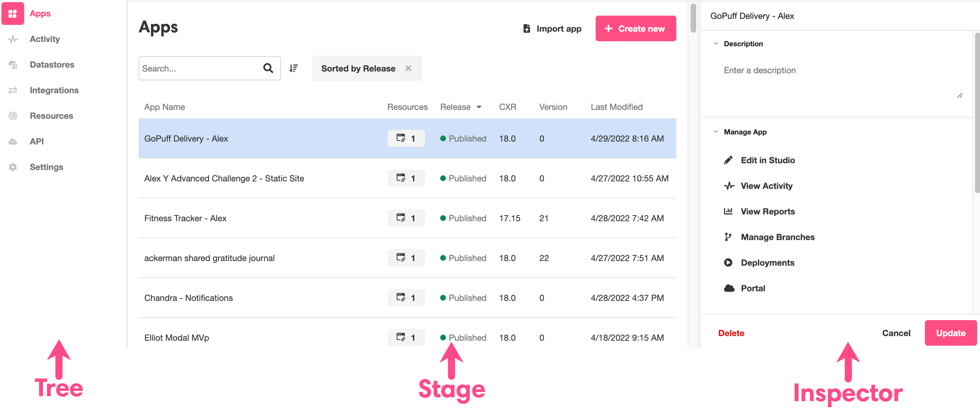Click the Manage Branches icon
Screen dimensions: 980x409
point(728,237)
